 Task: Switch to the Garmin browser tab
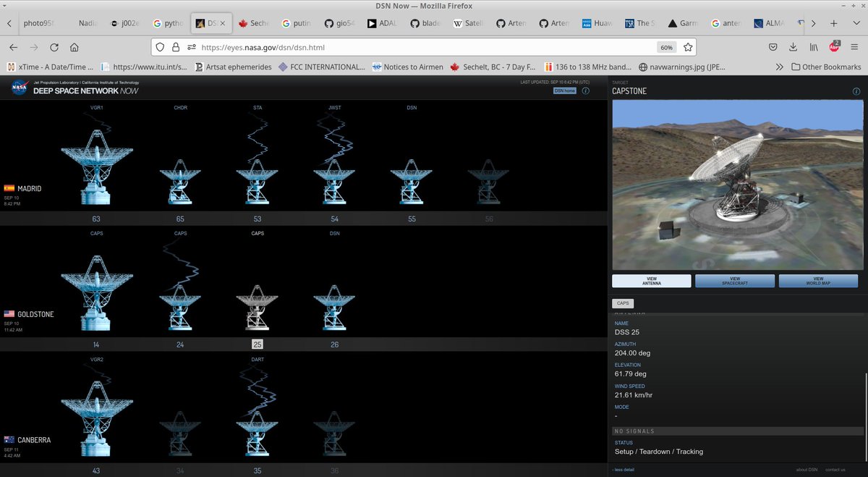[x=684, y=23]
